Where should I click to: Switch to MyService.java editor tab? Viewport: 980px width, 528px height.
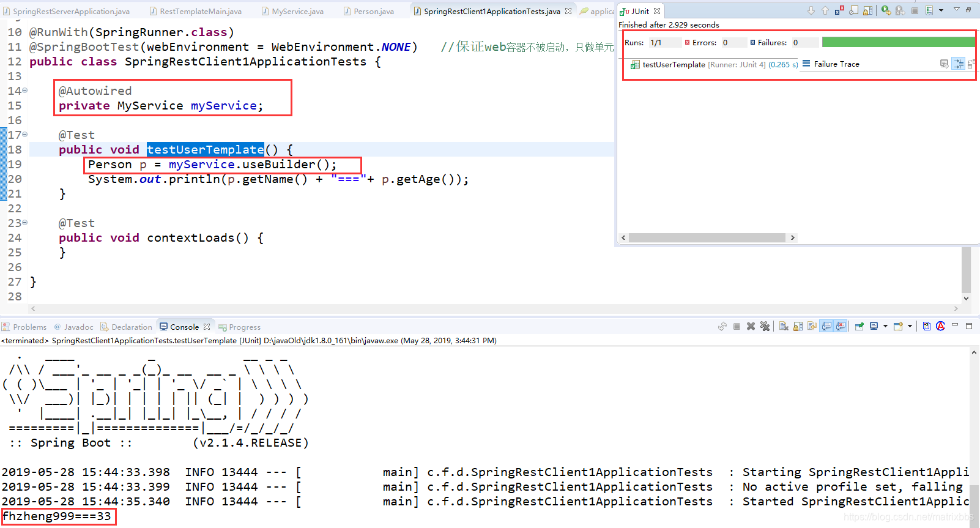(292, 11)
